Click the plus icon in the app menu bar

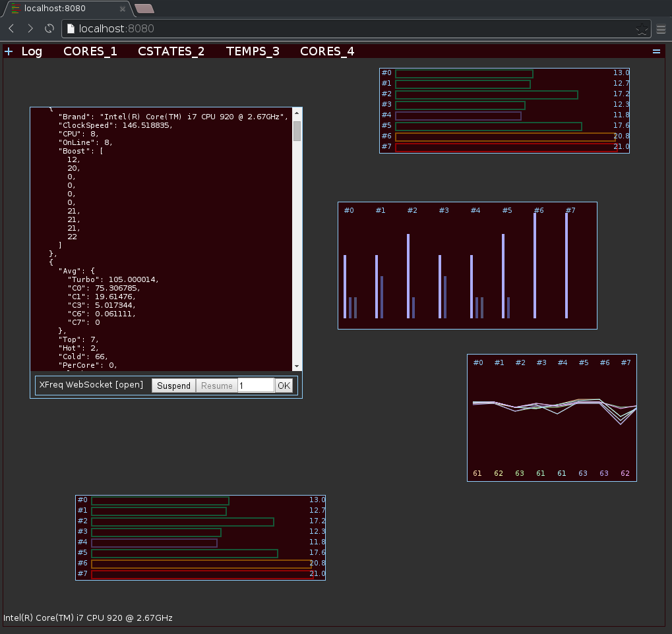click(9, 51)
